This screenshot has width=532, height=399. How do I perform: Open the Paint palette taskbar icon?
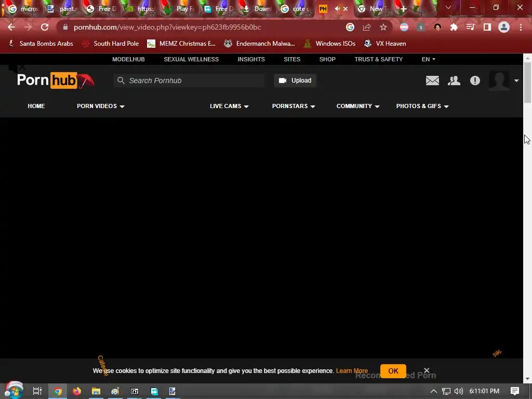[x=115, y=391]
